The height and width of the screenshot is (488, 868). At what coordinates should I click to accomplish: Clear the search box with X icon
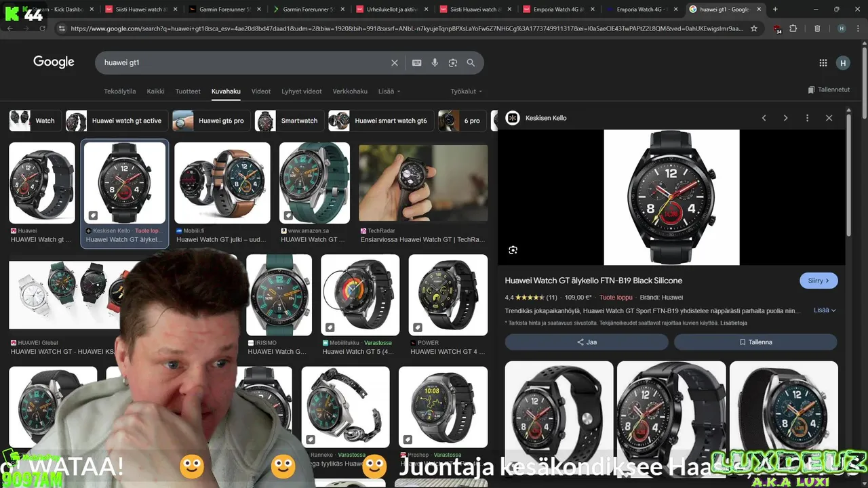pos(395,62)
